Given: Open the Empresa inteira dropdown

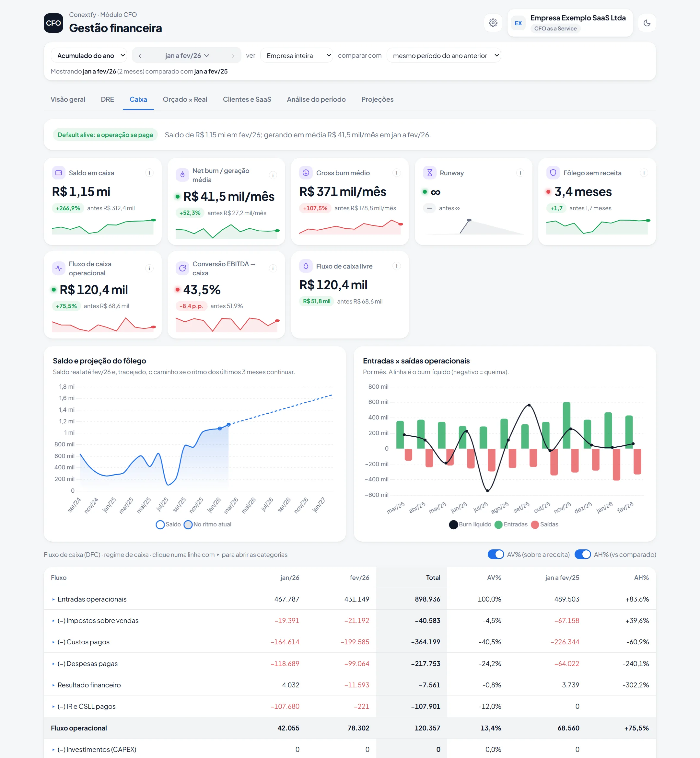Looking at the screenshot, I should click(x=297, y=56).
